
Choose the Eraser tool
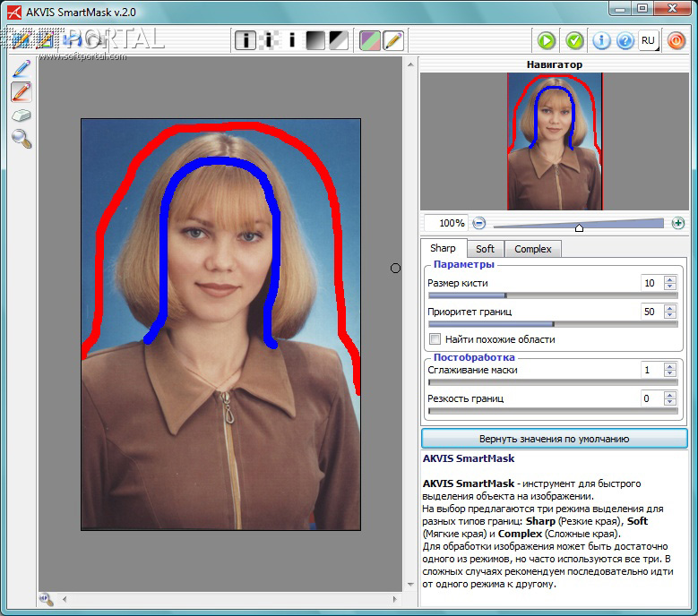click(22, 115)
